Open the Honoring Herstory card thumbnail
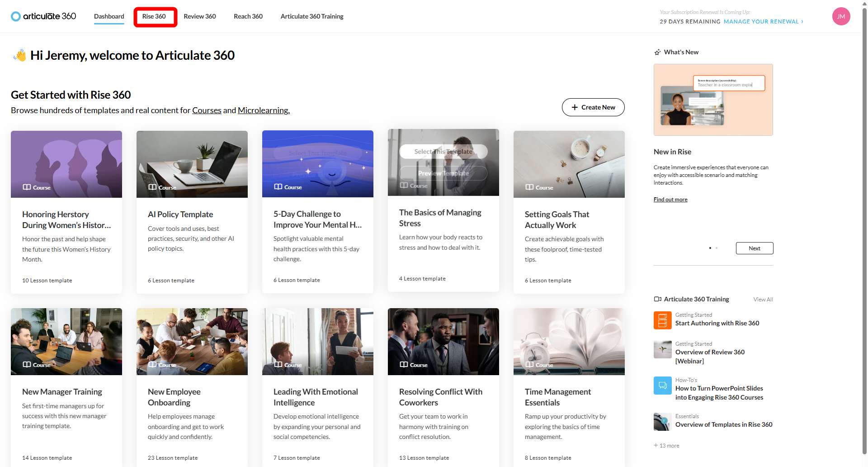The height and width of the screenshot is (467, 868). 66,164
